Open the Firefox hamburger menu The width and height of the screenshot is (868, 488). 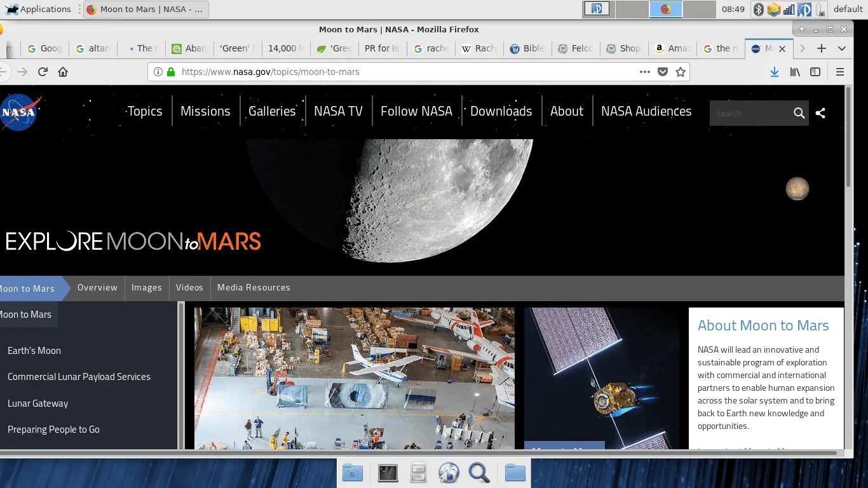coord(840,72)
